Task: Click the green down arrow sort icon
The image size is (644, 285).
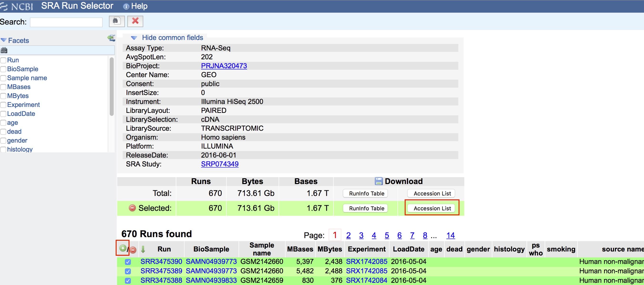Action: click(143, 249)
